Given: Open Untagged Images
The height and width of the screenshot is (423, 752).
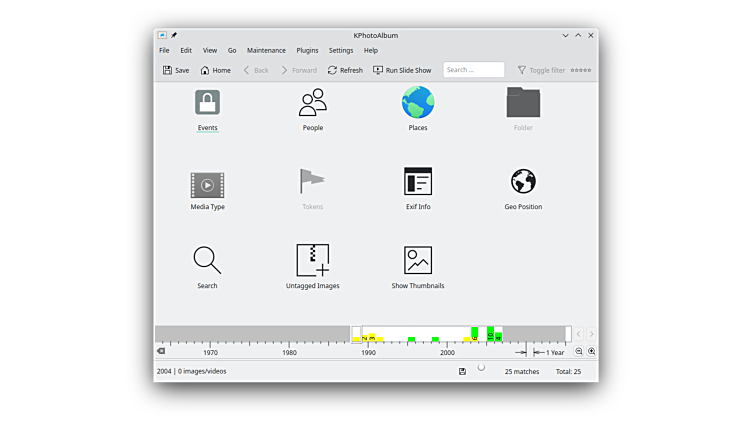Looking at the screenshot, I should click(x=313, y=261).
